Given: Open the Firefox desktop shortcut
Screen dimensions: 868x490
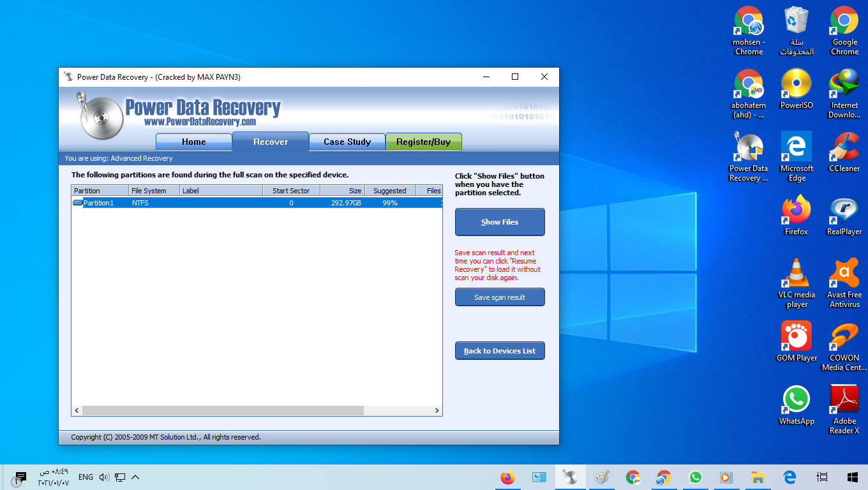Looking at the screenshot, I should pyautogui.click(x=797, y=216).
